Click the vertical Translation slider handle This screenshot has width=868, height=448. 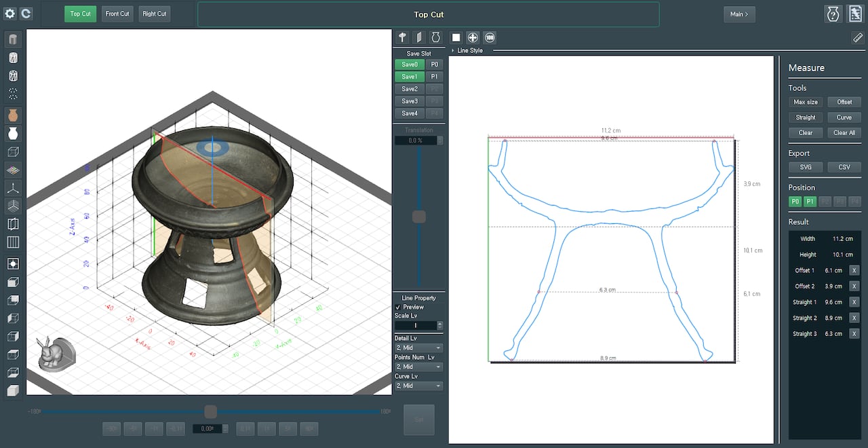point(419,217)
